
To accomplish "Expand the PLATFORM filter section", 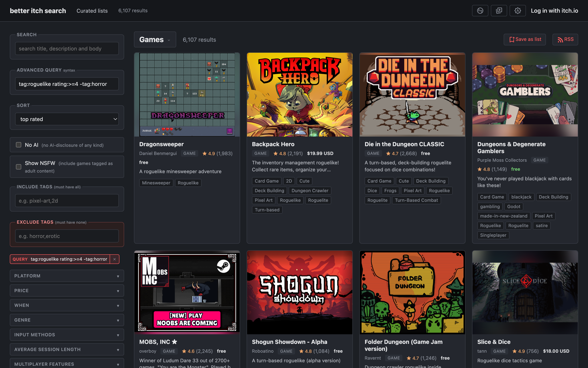I will pos(67,276).
